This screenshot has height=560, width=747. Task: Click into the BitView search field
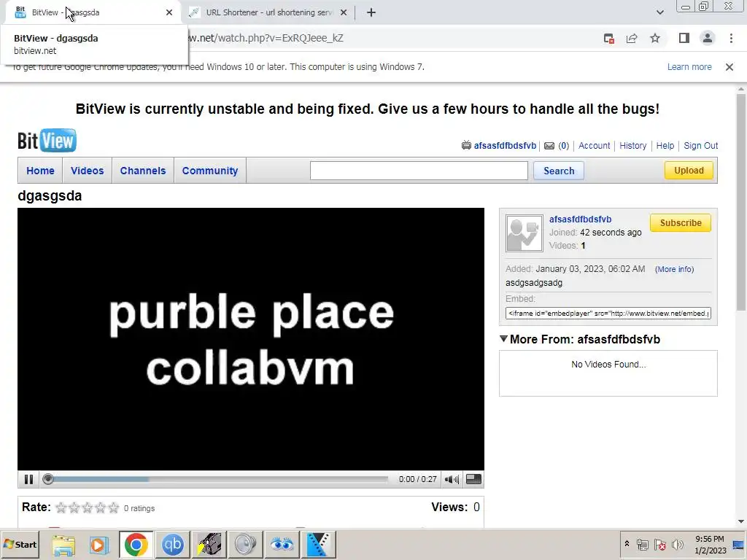[419, 171]
